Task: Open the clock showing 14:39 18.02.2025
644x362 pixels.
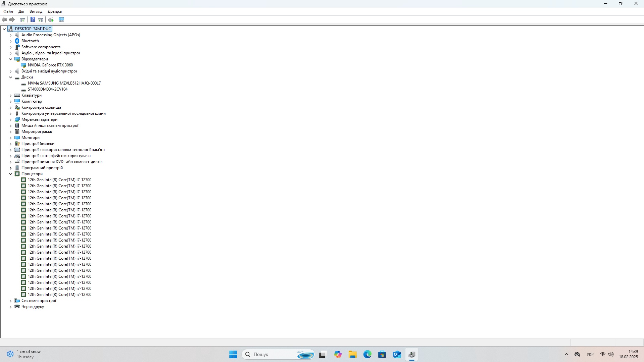Action: click(629, 354)
